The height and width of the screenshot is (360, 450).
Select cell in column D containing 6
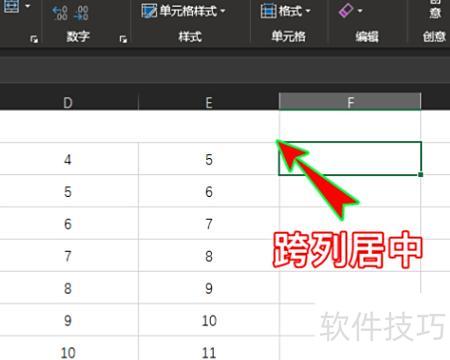point(68,223)
